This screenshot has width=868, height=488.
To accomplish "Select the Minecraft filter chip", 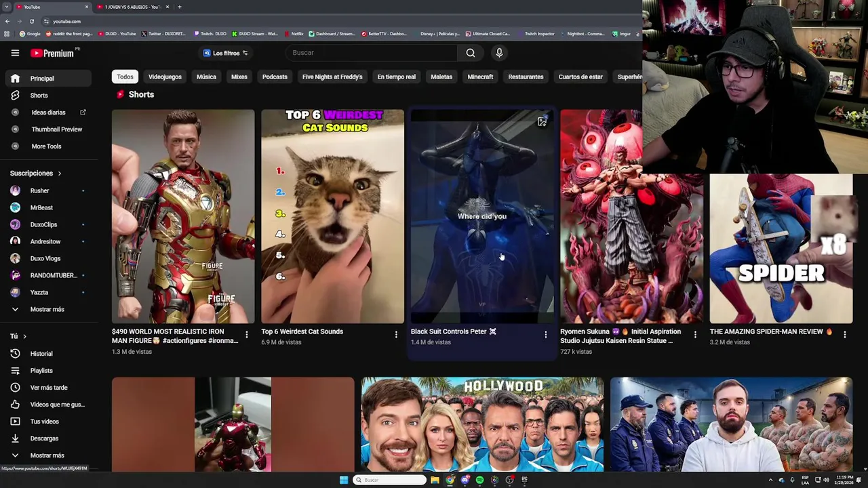I will pos(480,77).
